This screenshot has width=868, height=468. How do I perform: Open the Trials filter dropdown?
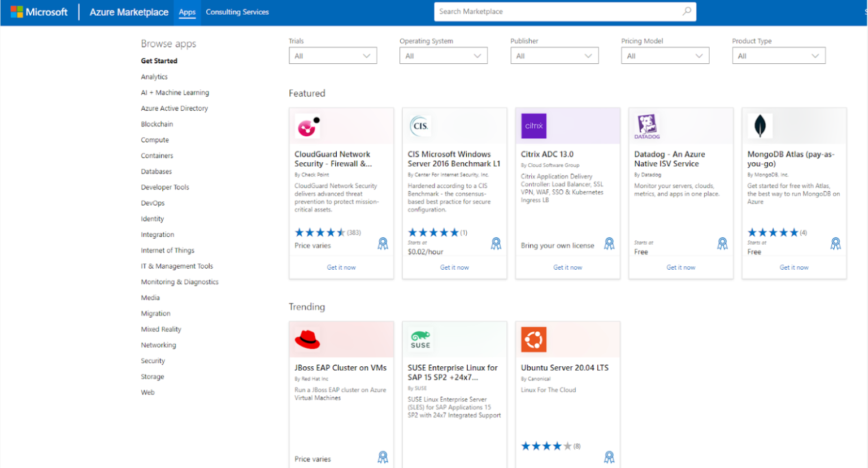point(333,55)
